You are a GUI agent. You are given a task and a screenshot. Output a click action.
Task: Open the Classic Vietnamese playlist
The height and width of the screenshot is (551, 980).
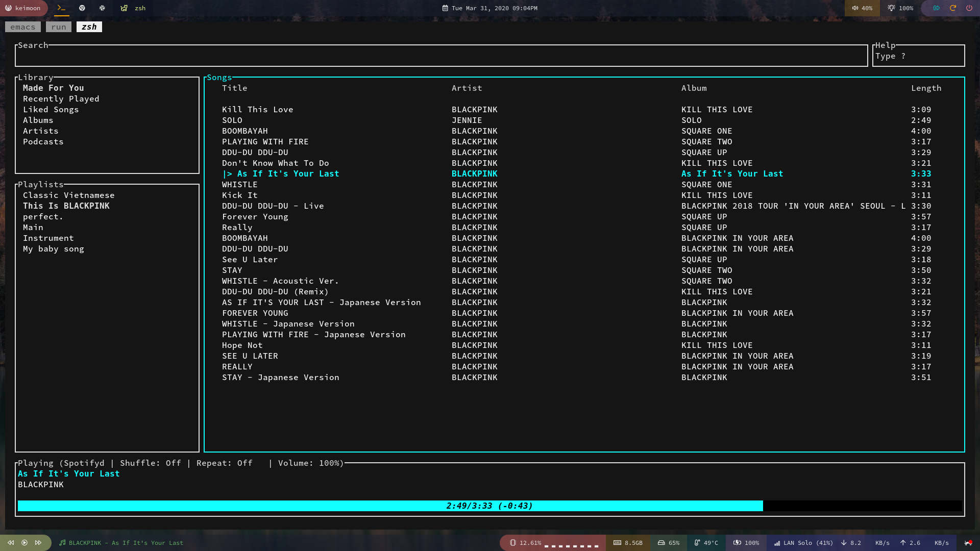[x=69, y=195]
